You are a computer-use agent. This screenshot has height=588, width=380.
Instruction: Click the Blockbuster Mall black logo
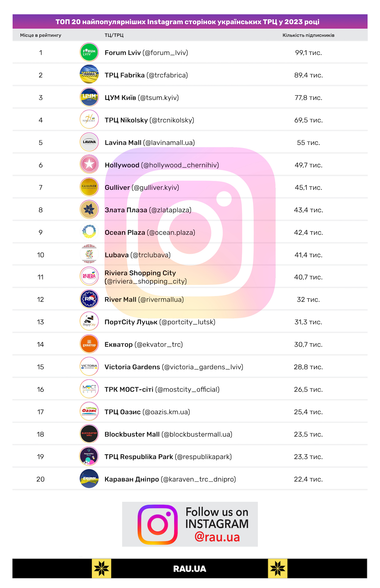click(89, 434)
